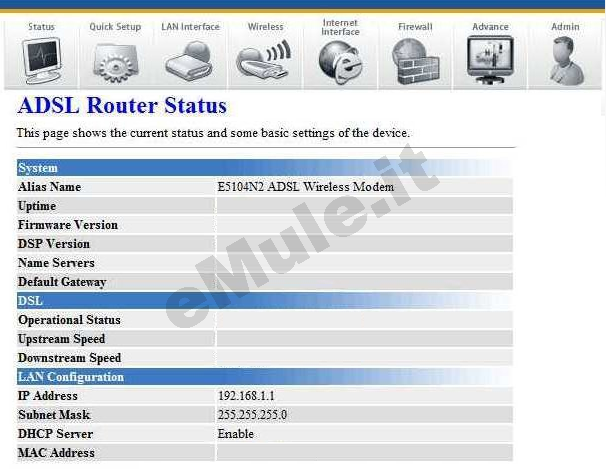Click the System section header
Image resolution: width=606 pixels, height=470 pixels.
pos(265,168)
